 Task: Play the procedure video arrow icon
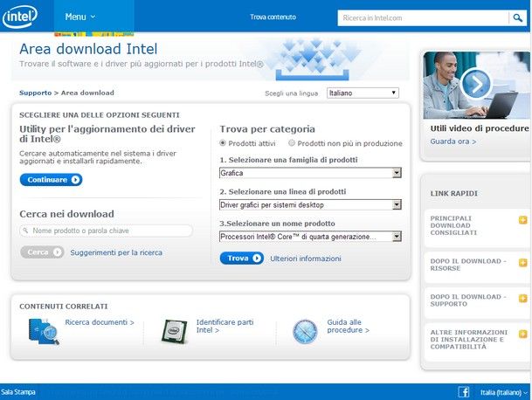(x=476, y=85)
